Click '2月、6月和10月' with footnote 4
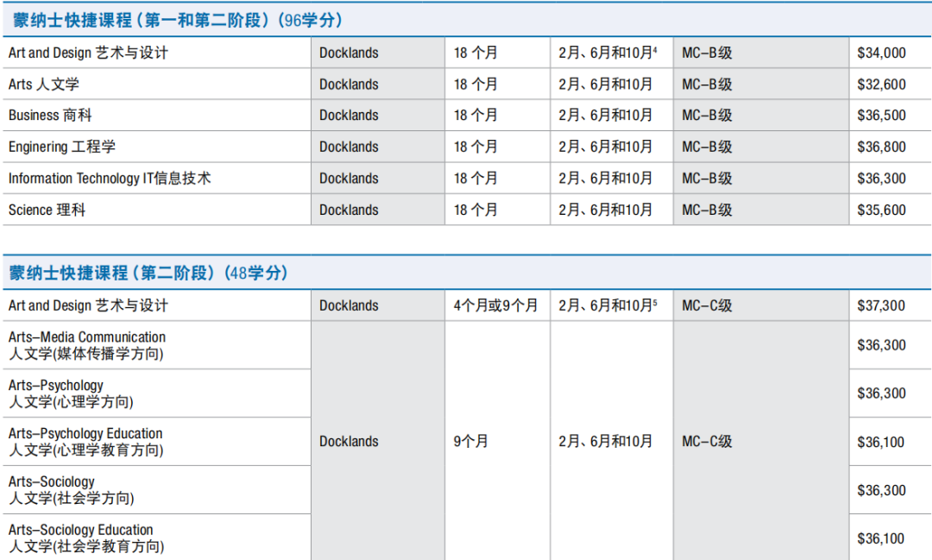 pos(608,53)
